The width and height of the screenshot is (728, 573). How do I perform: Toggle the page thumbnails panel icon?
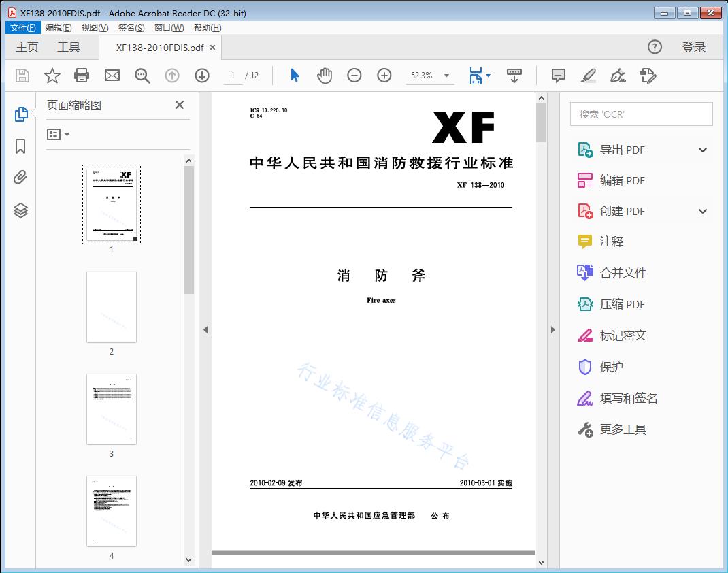[20, 114]
